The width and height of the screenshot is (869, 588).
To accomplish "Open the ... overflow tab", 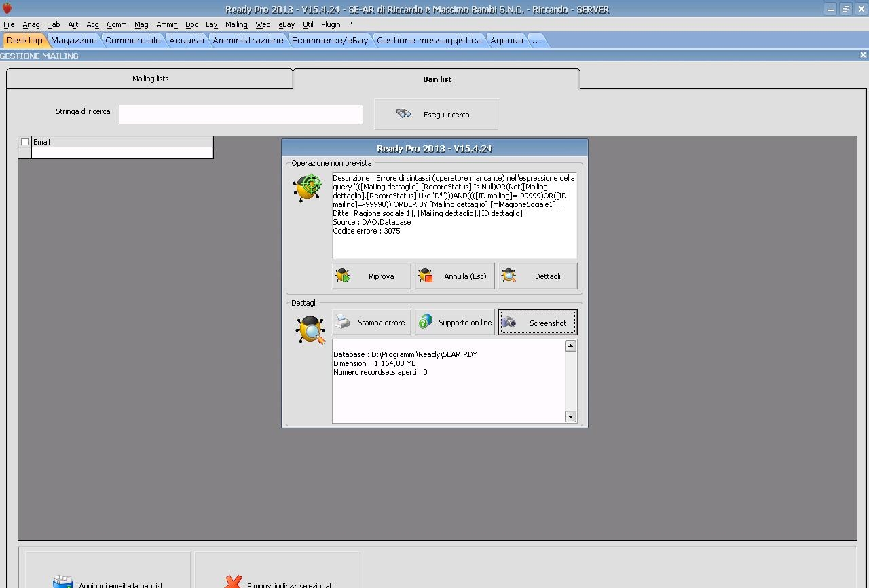I will point(536,40).
